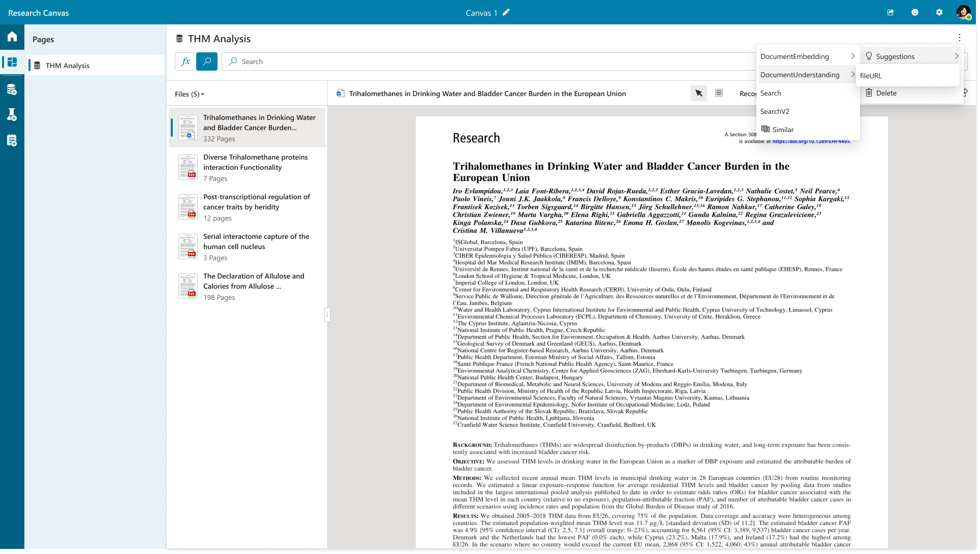Toggle the search mode magnifier button

click(207, 61)
